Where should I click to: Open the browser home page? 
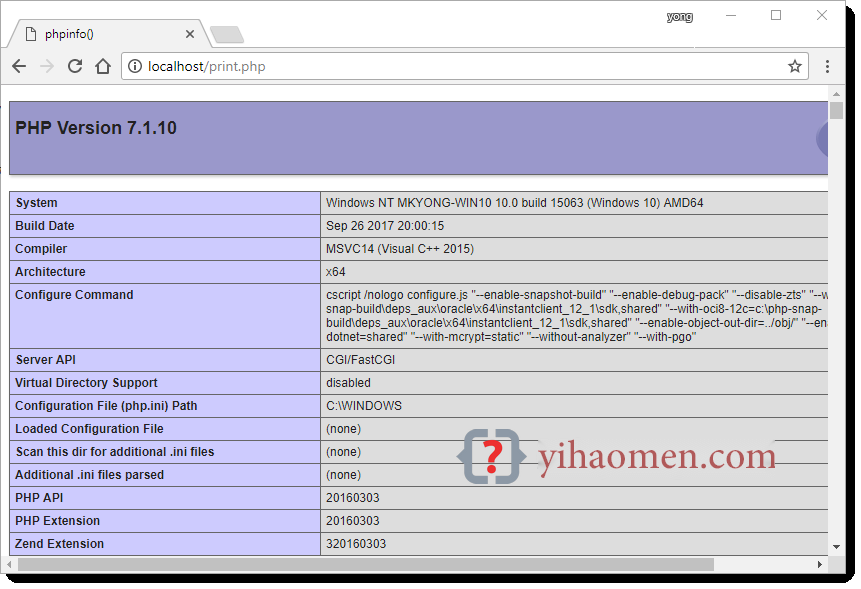click(x=103, y=66)
